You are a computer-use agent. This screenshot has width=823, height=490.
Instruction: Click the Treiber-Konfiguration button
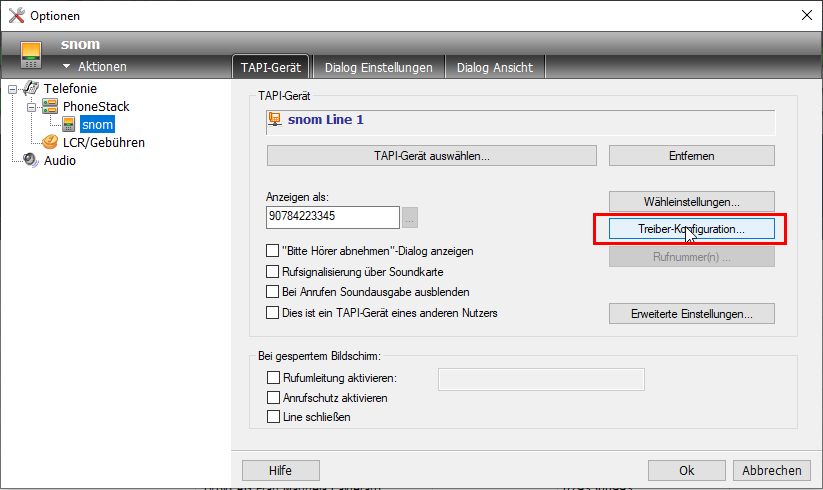click(691, 229)
